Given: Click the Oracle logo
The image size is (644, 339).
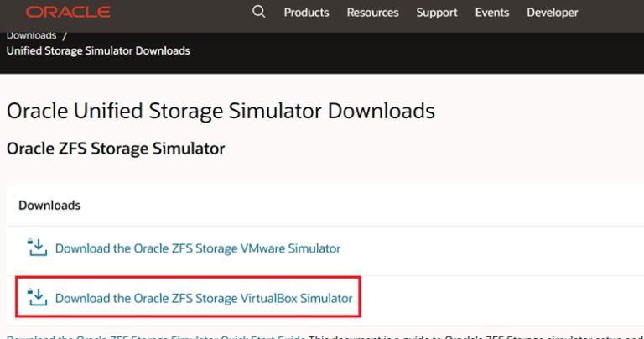Looking at the screenshot, I should [x=67, y=13].
